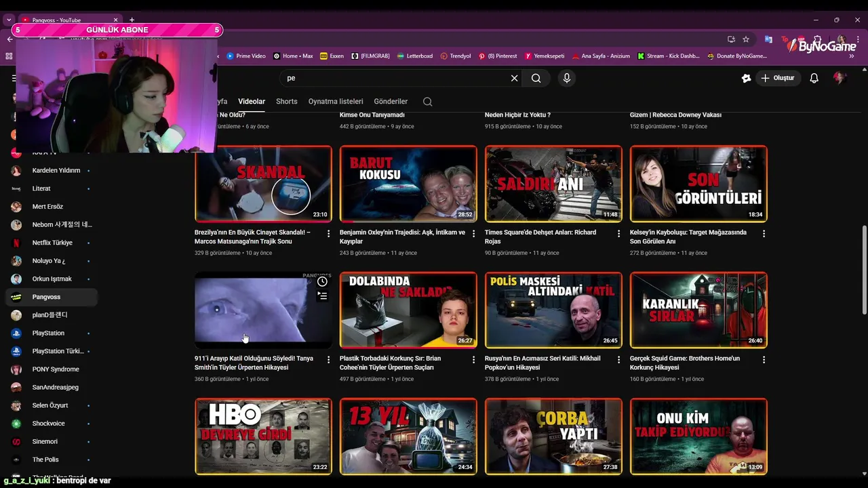Open the SALDIRI ANI thumbnail
The height and width of the screenshot is (488, 868).
553,184
